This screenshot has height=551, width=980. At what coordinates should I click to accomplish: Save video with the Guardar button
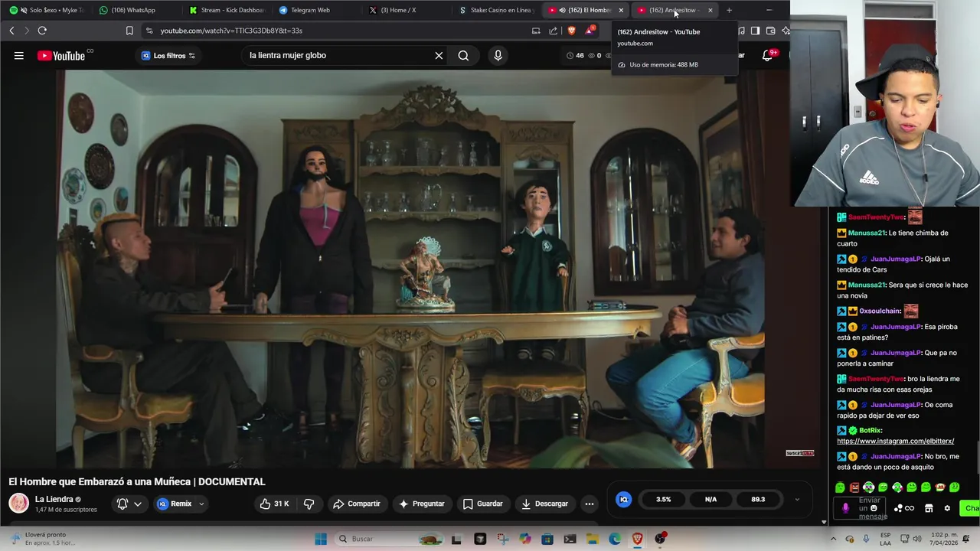click(x=483, y=504)
